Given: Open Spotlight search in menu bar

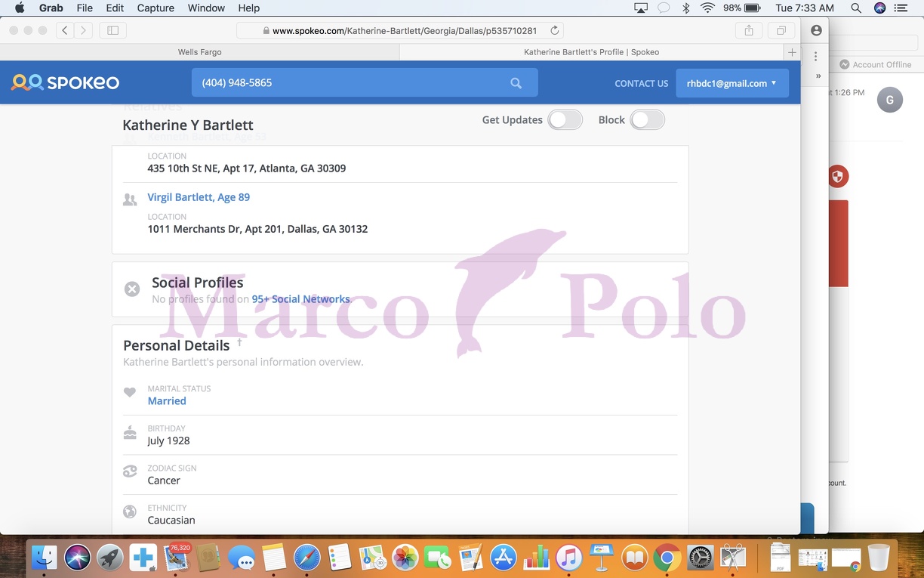Looking at the screenshot, I should 855,8.
